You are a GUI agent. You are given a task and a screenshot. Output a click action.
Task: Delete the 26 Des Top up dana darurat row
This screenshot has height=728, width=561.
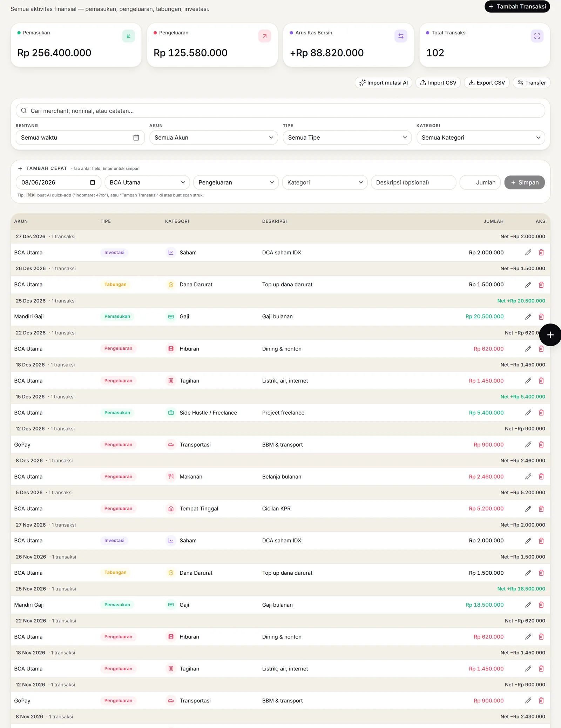coord(541,285)
